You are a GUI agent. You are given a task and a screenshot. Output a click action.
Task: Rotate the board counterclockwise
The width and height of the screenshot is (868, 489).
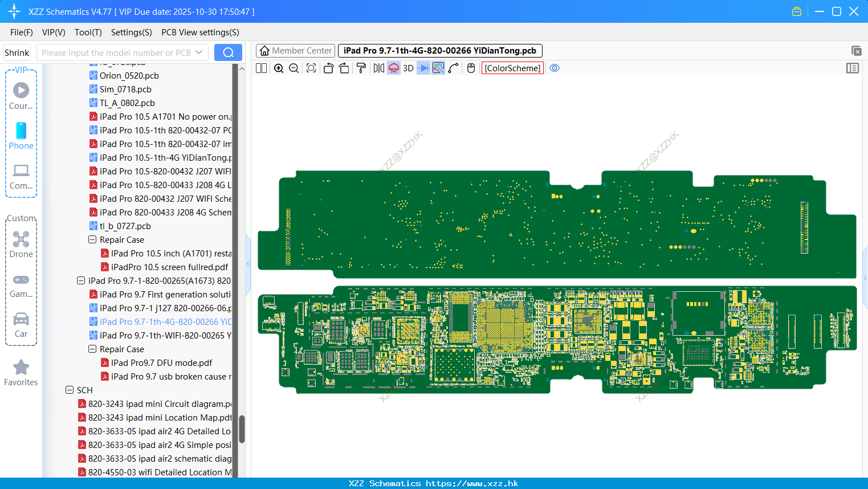[328, 68]
